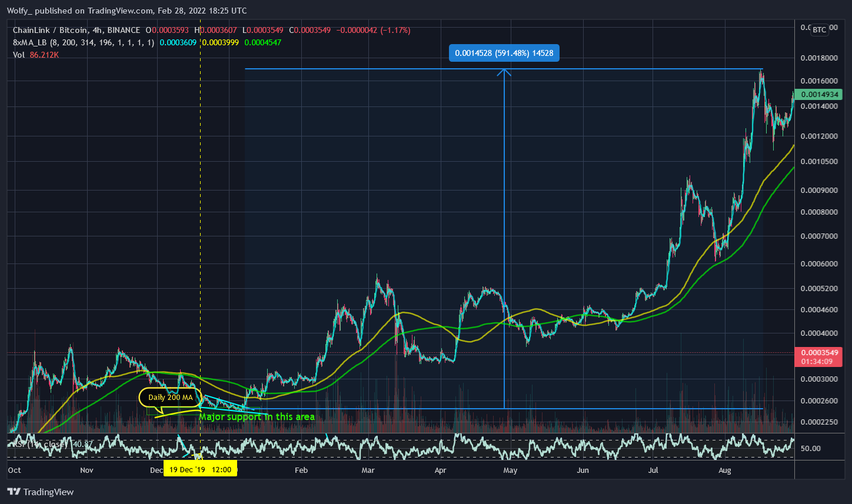The height and width of the screenshot is (504, 852).
Task: Click the 'Major support in this area' text note
Action: tap(257, 417)
